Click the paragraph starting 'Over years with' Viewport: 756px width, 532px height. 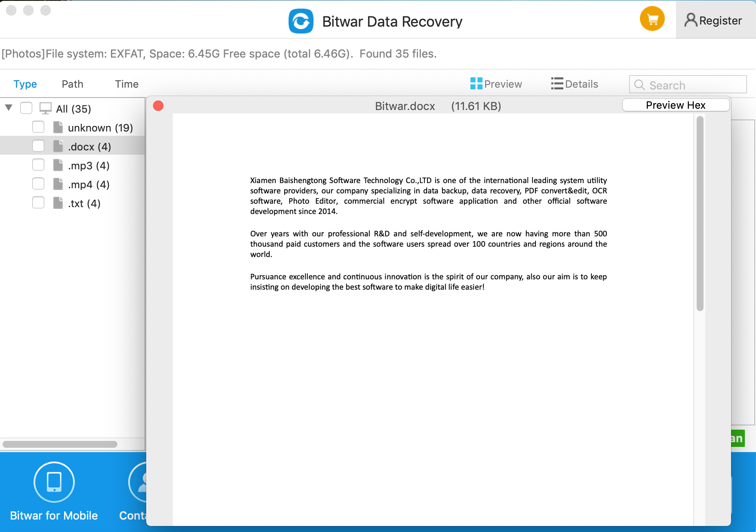(x=429, y=244)
